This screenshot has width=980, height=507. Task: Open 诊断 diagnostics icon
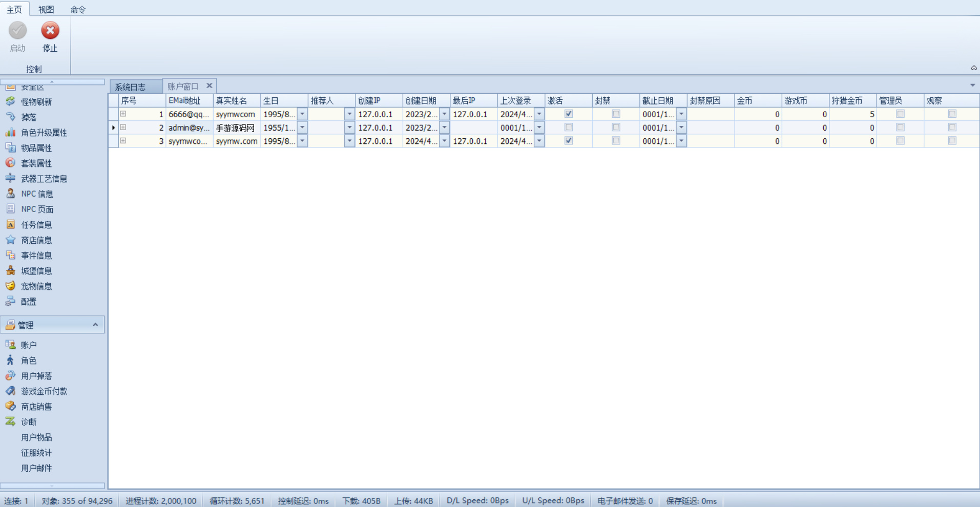[10, 421]
